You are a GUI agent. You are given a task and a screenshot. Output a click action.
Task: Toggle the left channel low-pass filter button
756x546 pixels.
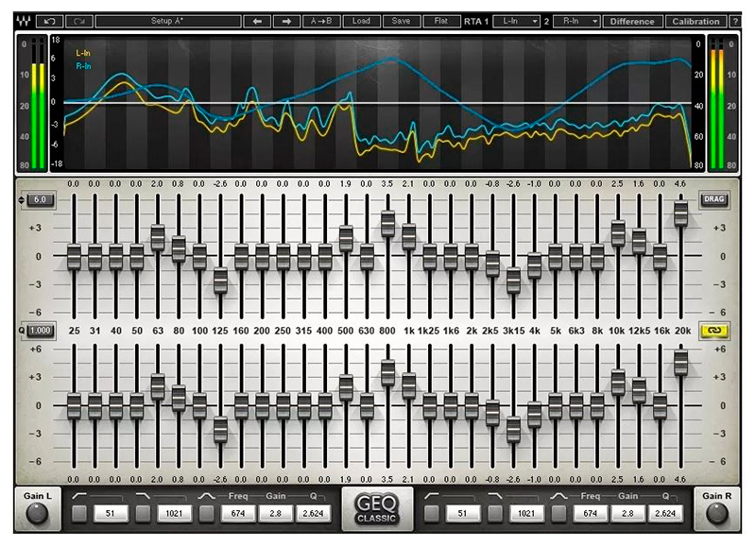click(143, 513)
